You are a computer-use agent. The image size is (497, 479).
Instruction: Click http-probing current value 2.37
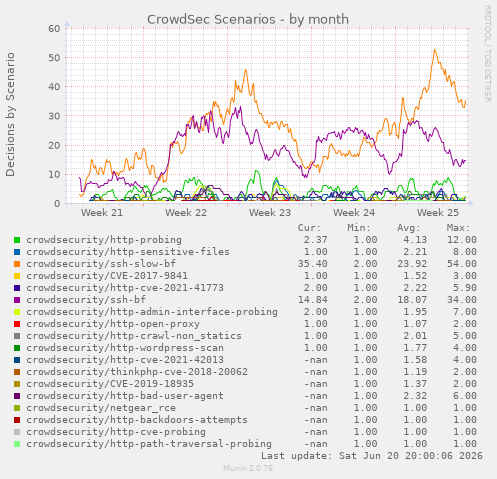(316, 240)
